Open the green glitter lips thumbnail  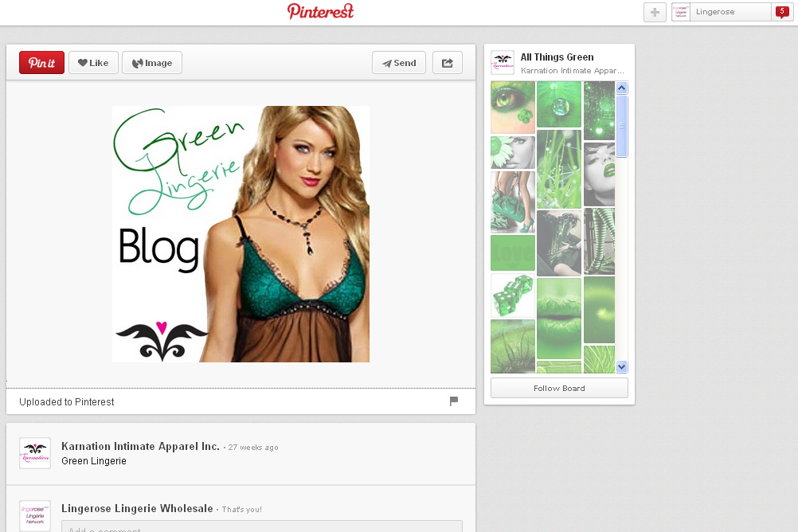(x=559, y=319)
